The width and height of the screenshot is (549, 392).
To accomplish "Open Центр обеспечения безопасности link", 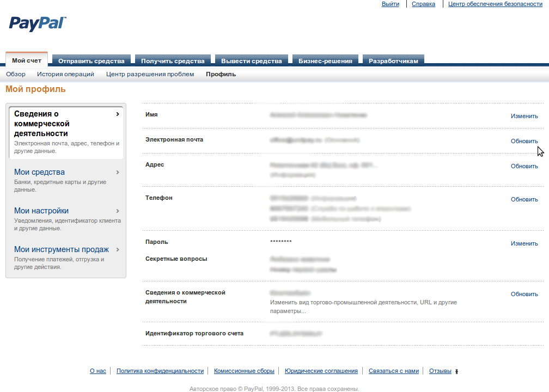I will coord(495,4).
